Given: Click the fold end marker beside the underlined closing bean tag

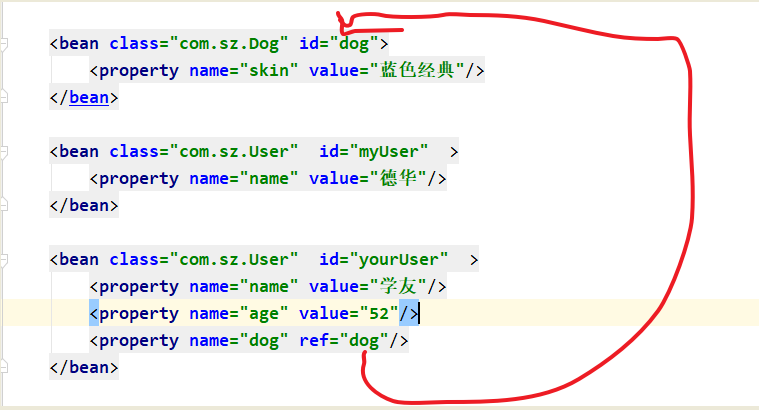Looking at the screenshot, I should [x=3, y=96].
